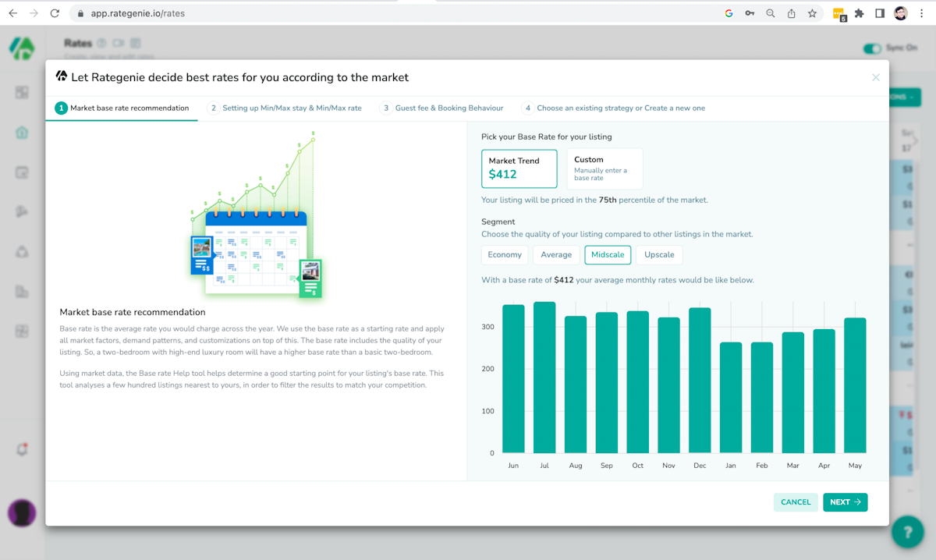Click the info icon next to Rates heading

[x=101, y=44]
